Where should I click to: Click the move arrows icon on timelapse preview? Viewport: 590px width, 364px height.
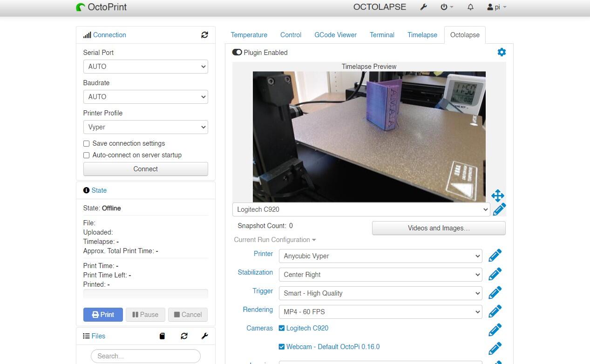(497, 195)
